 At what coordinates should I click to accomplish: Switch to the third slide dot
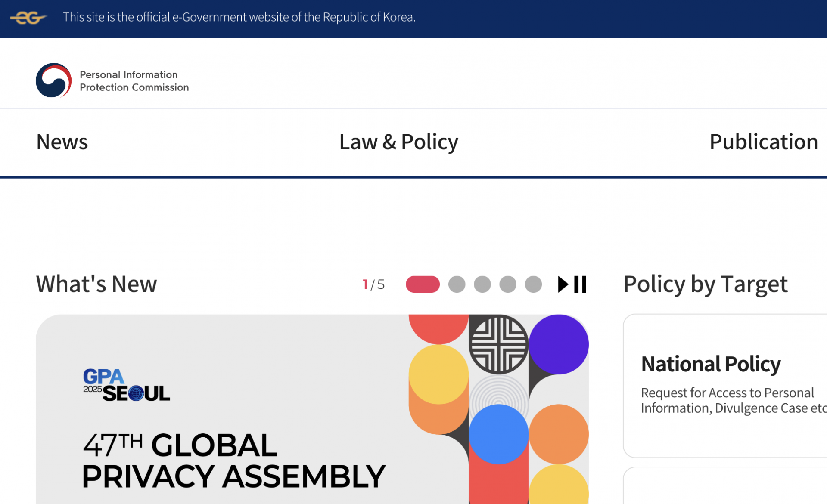[482, 284]
